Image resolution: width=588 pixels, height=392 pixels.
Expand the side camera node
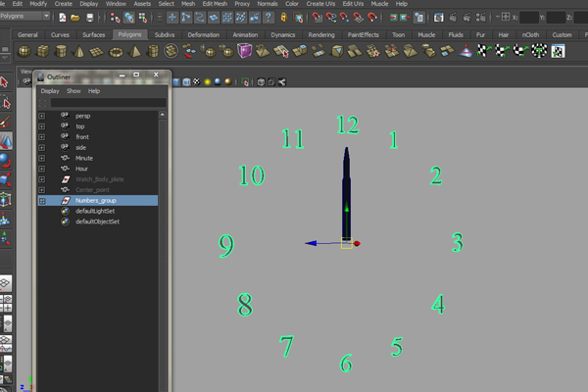[x=41, y=148]
